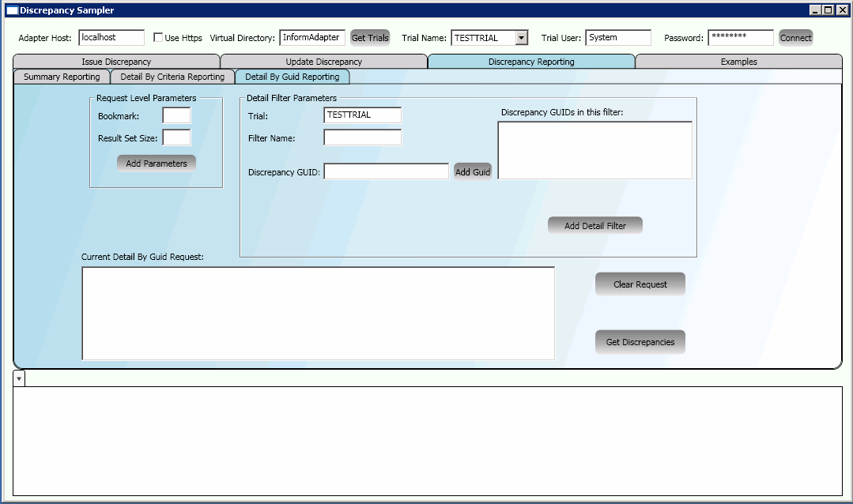Click the 'Trial Name:' label
853x504 pixels.
pos(425,38)
